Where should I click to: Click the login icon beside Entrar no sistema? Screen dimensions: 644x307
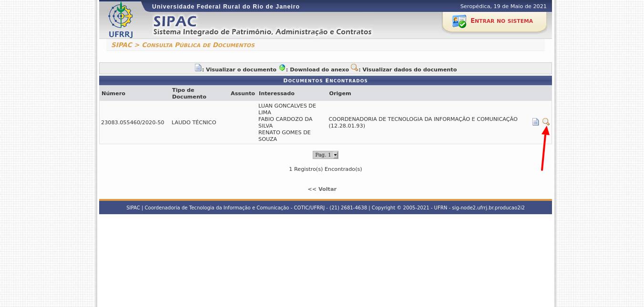pyautogui.click(x=459, y=21)
